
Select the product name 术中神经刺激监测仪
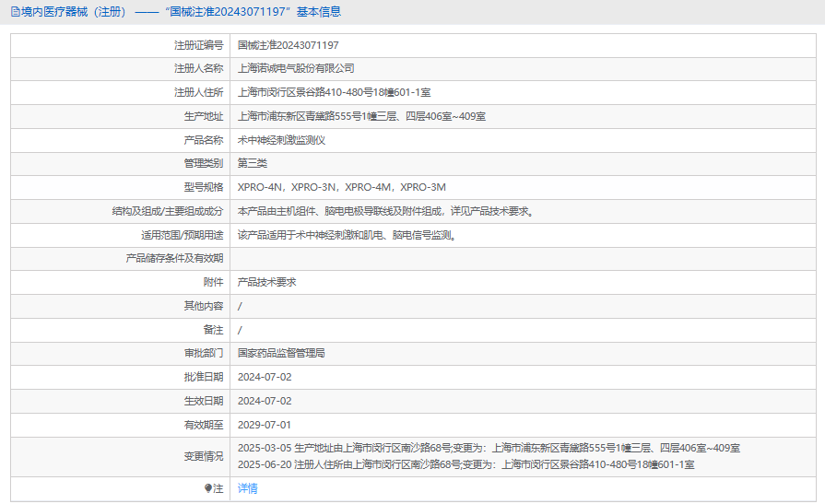click(x=281, y=140)
